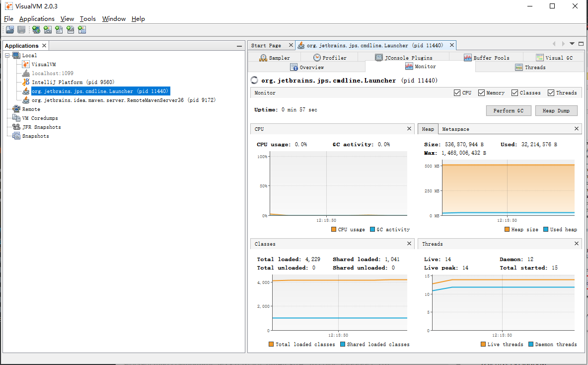Click the last Add Snapshot toolbar icon
Screen dimensions: 588x365
(82, 30)
